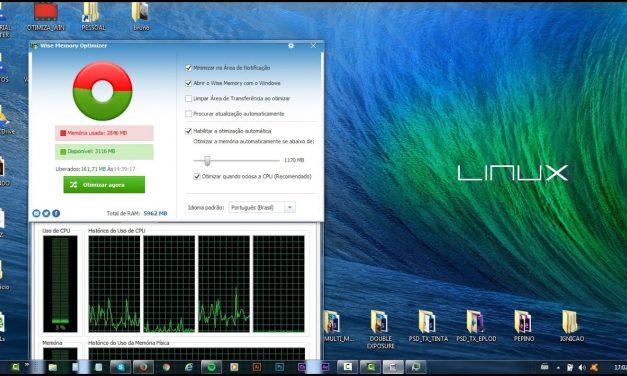
Task: Select the PESSOAL folder shortcut on desktop
Action: click(x=93, y=16)
